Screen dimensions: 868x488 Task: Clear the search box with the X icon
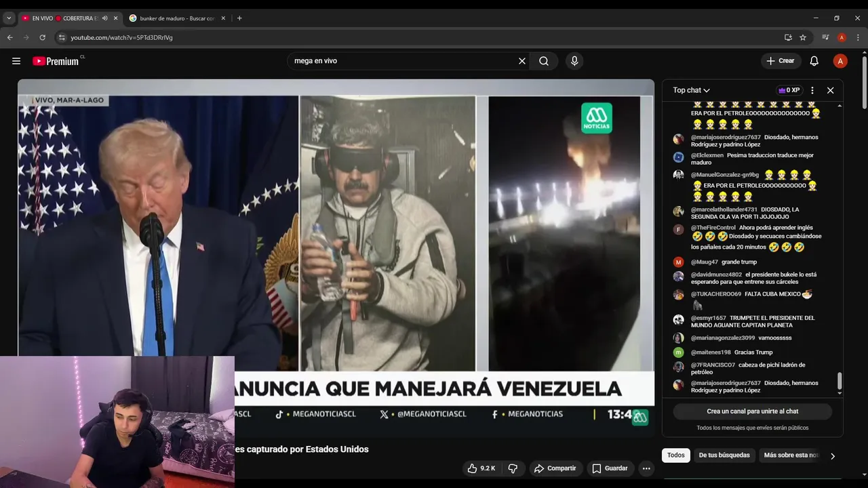(522, 61)
